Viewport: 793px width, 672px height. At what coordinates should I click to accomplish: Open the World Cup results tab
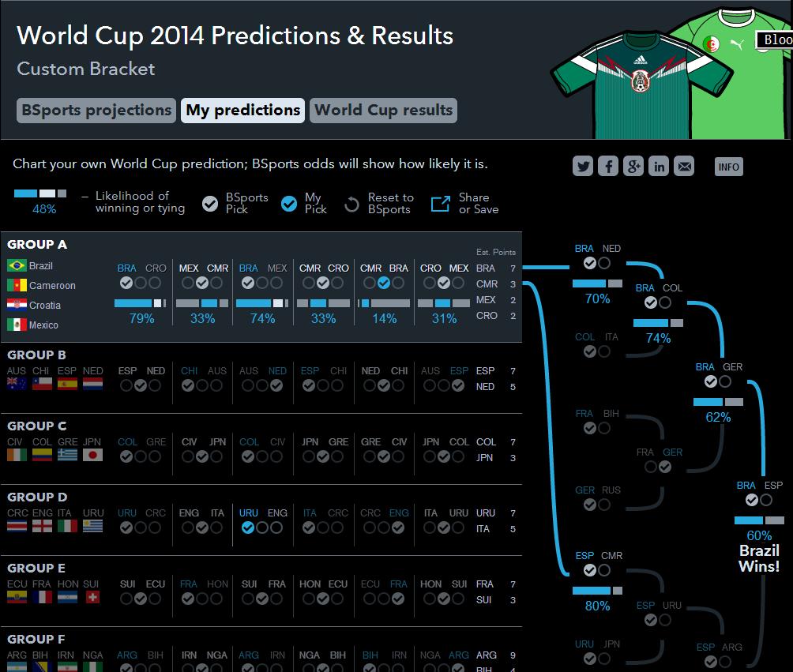[383, 111]
